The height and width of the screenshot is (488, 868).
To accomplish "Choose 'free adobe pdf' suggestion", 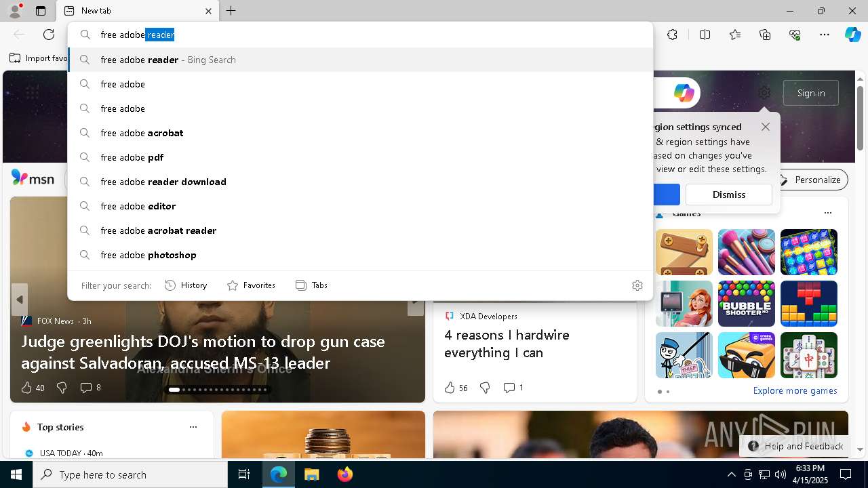I will (x=360, y=157).
